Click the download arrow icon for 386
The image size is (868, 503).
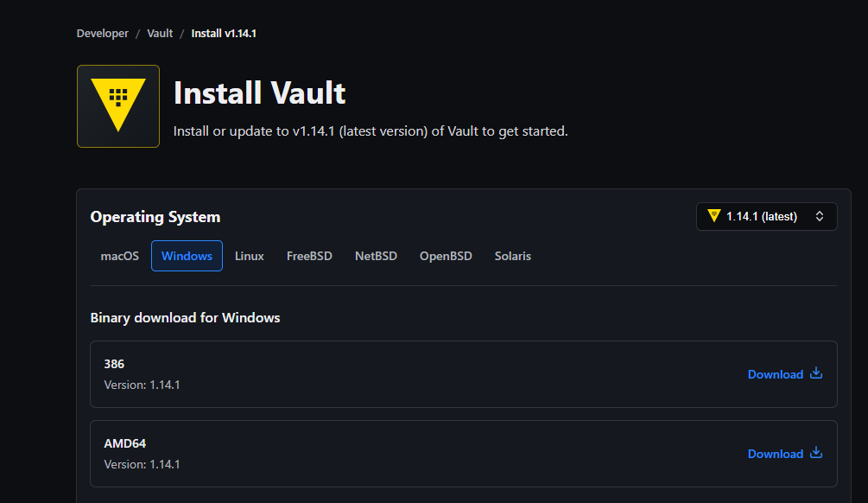[x=816, y=373]
